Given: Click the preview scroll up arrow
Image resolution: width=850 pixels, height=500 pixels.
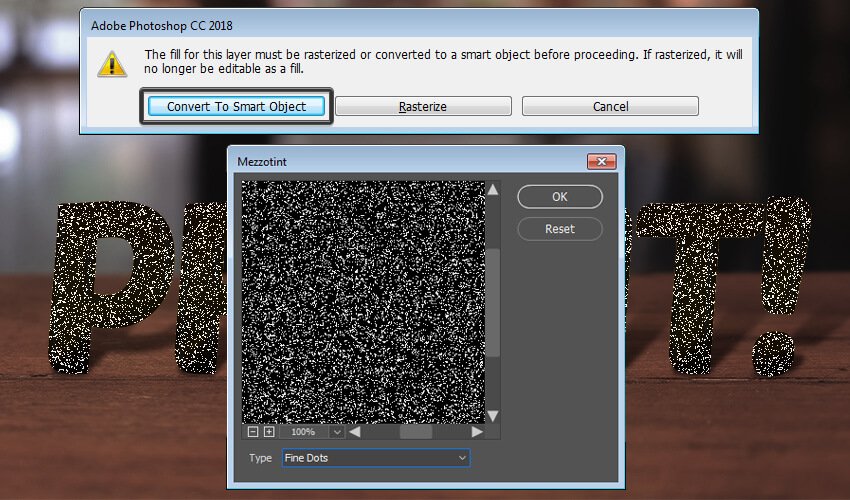Looking at the screenshot, I should coord(493,189).
